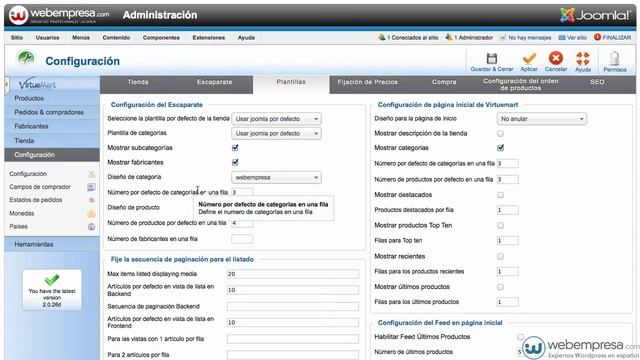Click the Aplicar checkmark icon
This screenshot has height=360, width=640.
529,58
